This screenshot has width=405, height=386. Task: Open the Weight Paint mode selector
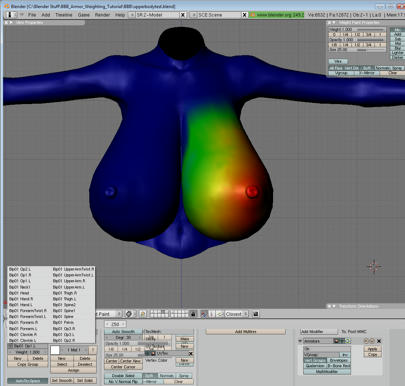109,314
